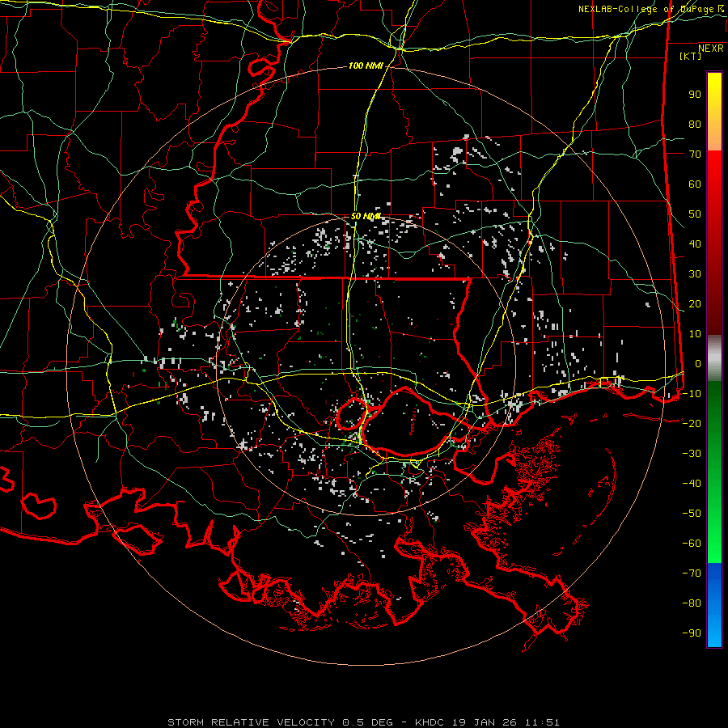Click the gray zero-velocity segment of the color bar
The width and height of the screenshot is (728, 728).
click(714, 358)
